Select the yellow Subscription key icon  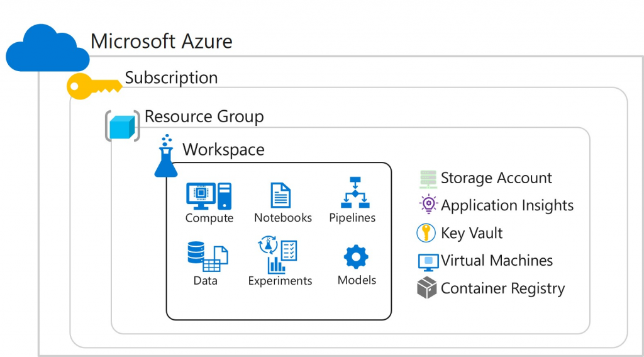coord(93,86)
